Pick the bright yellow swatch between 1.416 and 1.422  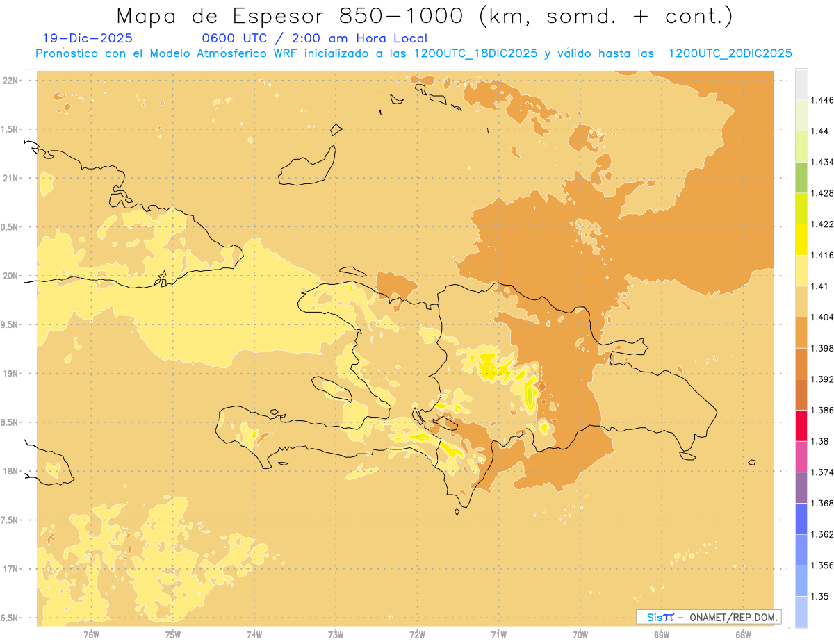[x=801, y=240]
